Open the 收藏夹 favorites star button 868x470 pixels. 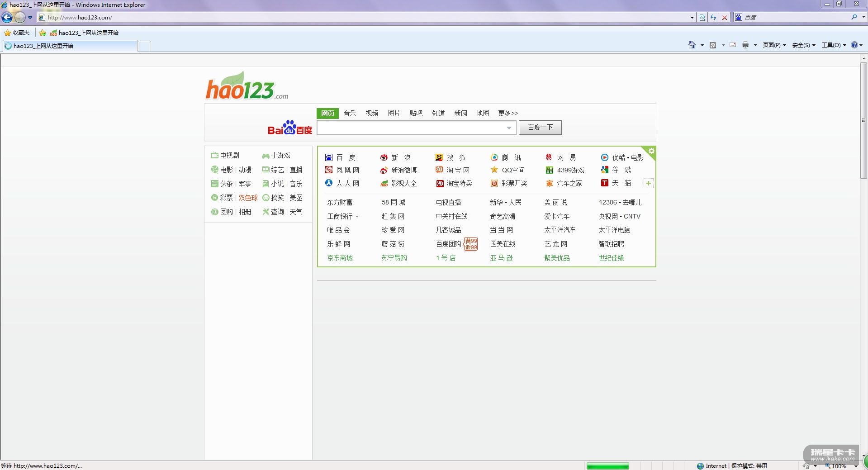pyautogui.click(x=17, y=33)
